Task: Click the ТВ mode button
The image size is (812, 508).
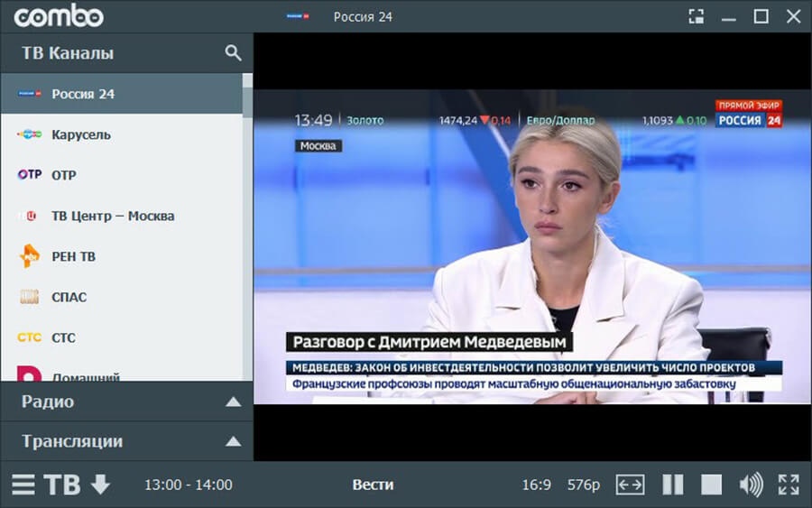Action: [62, 485]
